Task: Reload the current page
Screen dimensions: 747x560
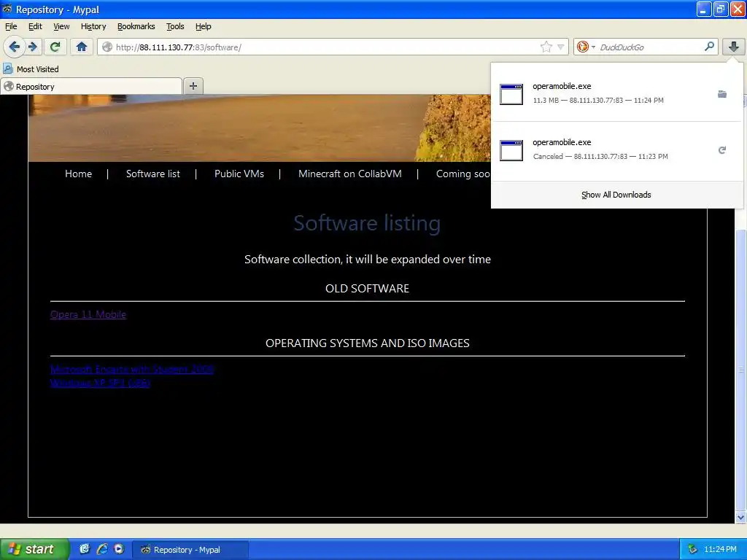Action: pyautogui.click(x=55, y=47)
